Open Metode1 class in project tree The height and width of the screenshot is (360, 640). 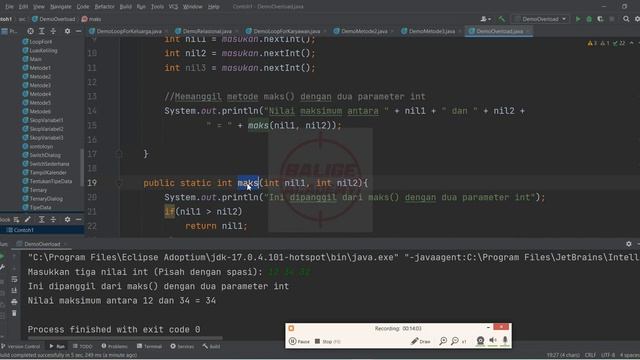point(37,68)
